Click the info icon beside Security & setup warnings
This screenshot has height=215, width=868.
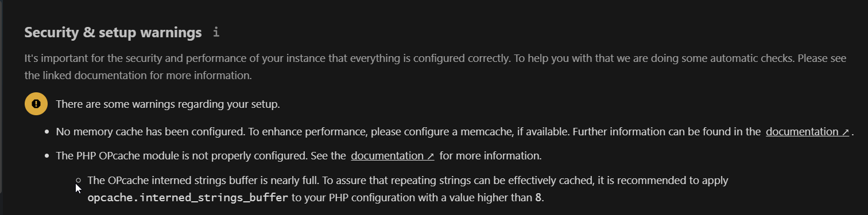pos(216,33)
